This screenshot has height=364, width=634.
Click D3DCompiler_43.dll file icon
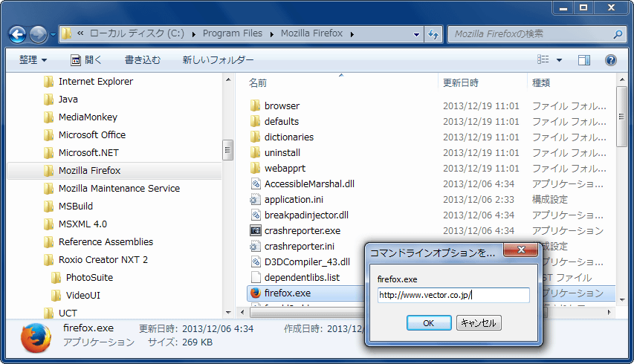[x=255, y=261]
